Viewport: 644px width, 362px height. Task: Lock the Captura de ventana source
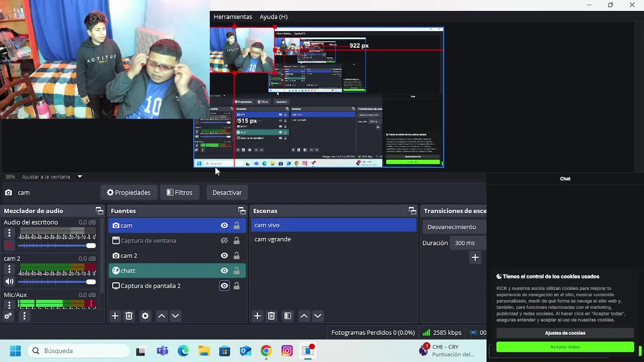(x=236, y=240)
